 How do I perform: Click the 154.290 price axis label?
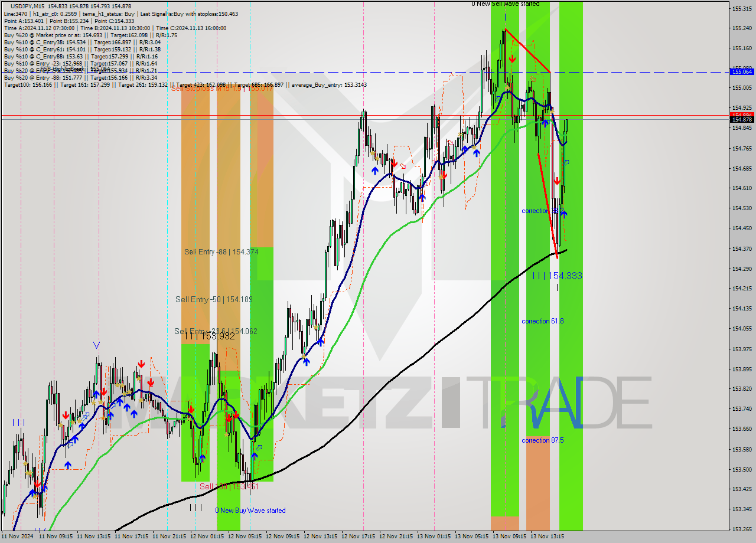tap(742, 269)
